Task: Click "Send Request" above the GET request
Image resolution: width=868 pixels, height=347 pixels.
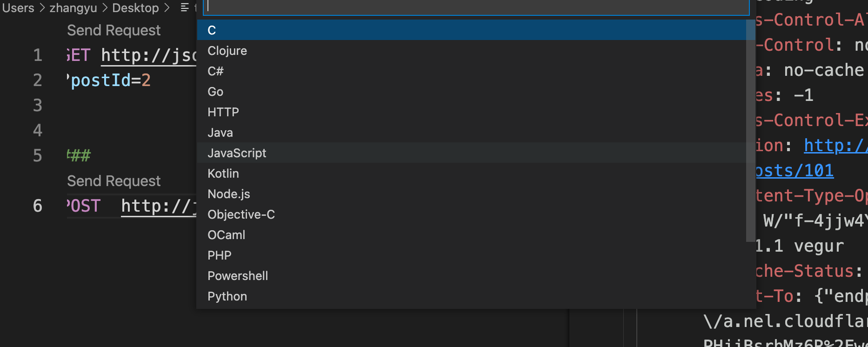Action: 114,30
